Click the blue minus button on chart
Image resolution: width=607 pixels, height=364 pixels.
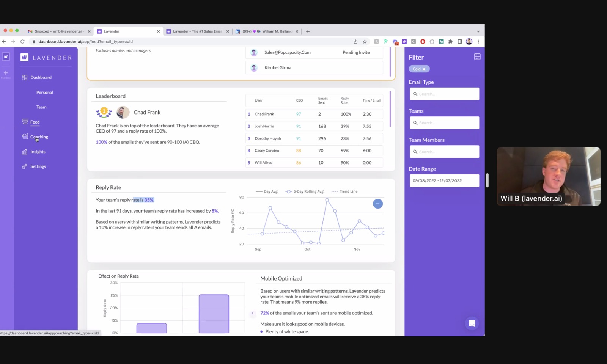click(377, 204)
